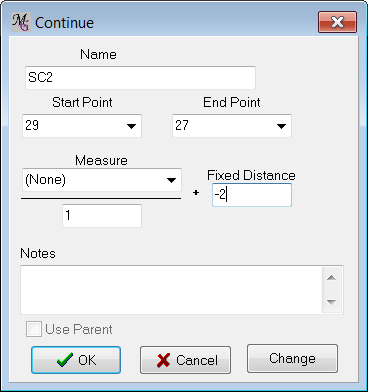This screenshot has width=368, height=392.
Task: Focus the Name field containing SC2
Action: (140, 78)
